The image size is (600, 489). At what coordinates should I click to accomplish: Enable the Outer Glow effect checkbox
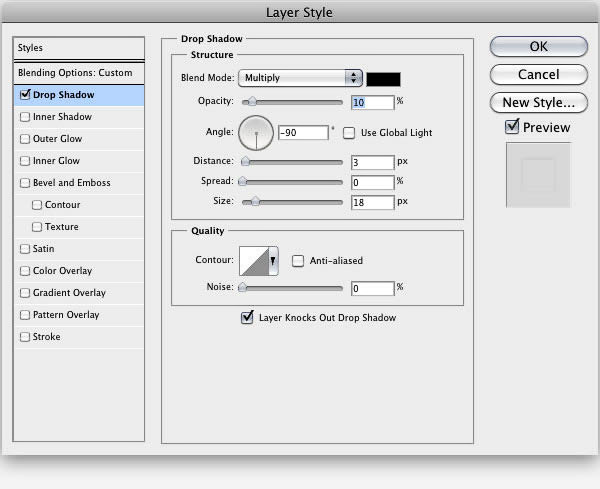[25, 139]
